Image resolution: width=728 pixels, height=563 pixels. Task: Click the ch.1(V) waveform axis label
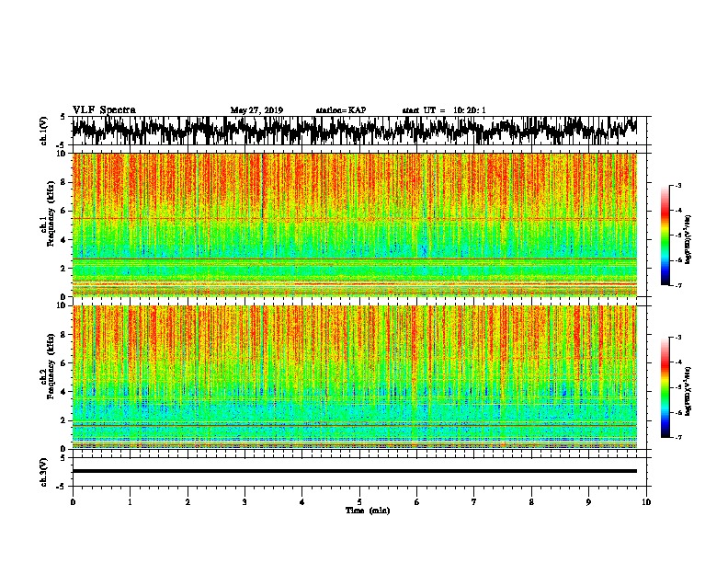pos(44,131)
